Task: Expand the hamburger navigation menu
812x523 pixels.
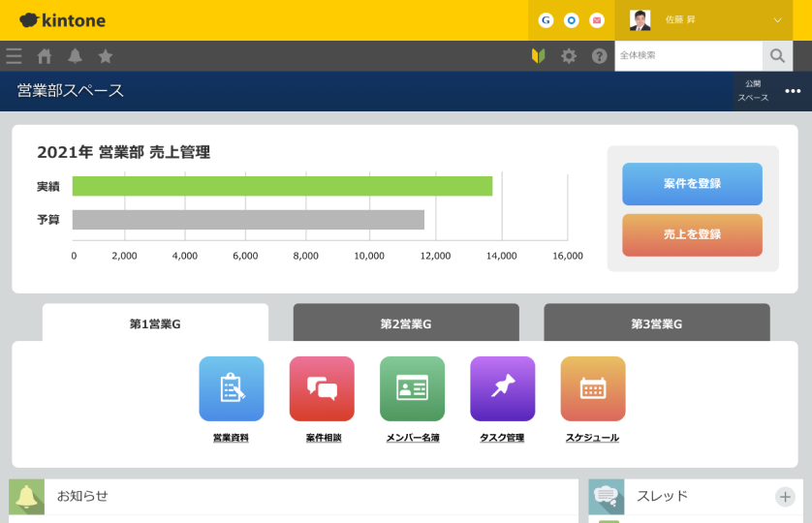Action: tap(14, 56)
